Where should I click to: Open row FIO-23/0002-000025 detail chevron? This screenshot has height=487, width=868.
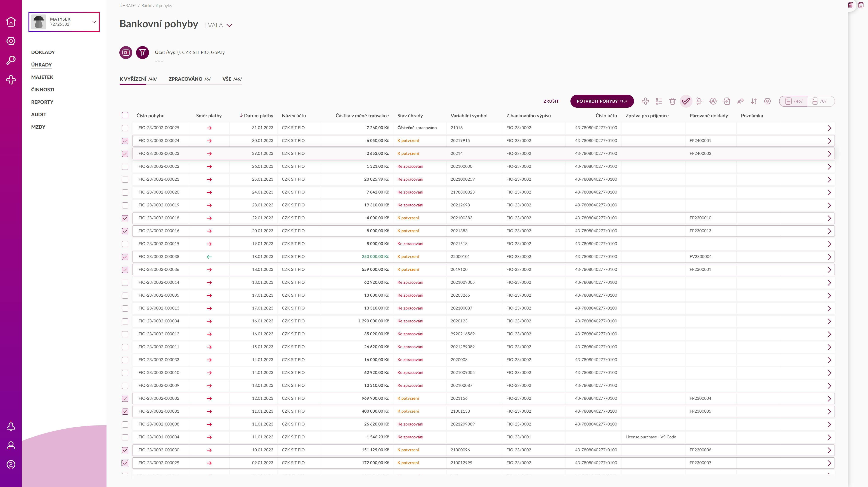click(x=829, y=128)
